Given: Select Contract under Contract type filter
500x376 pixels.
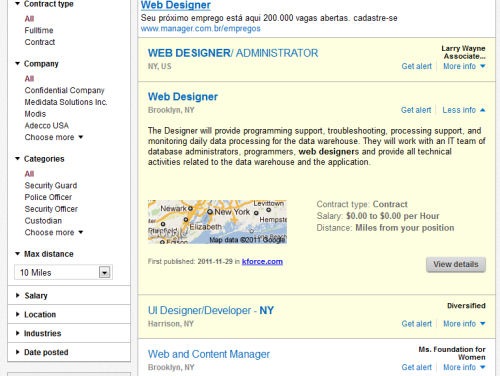Looking at the screenshot, I should tap(40, 42).
